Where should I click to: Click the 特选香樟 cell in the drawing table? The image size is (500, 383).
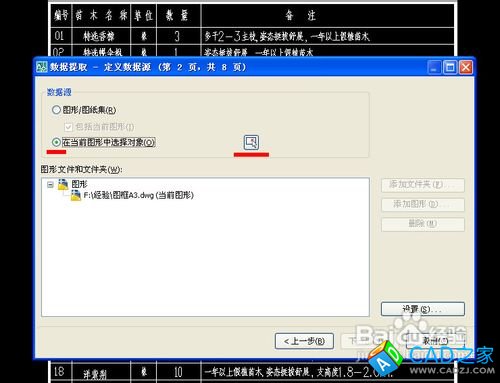[101, 36]
